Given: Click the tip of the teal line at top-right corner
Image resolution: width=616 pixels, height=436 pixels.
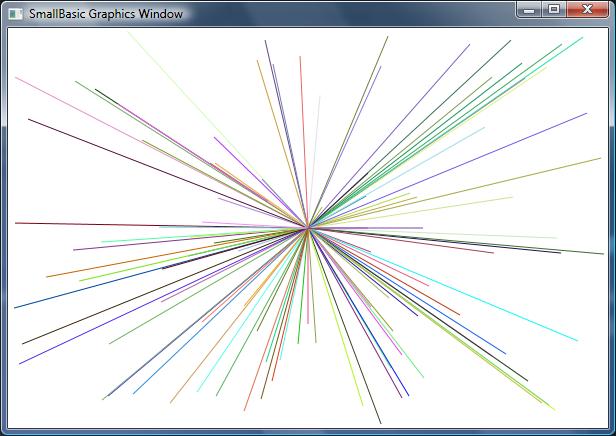Looking at the screenshot, I should pos(582,38).
